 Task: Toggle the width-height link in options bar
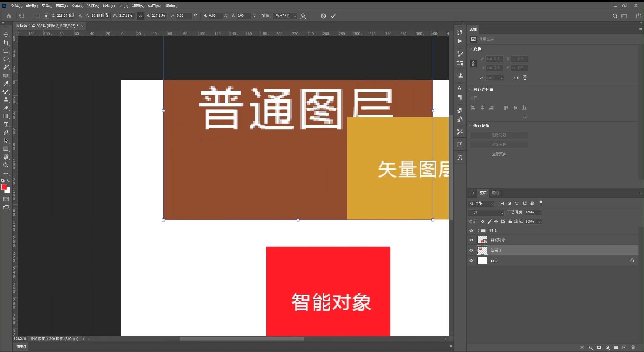[140, 16]
